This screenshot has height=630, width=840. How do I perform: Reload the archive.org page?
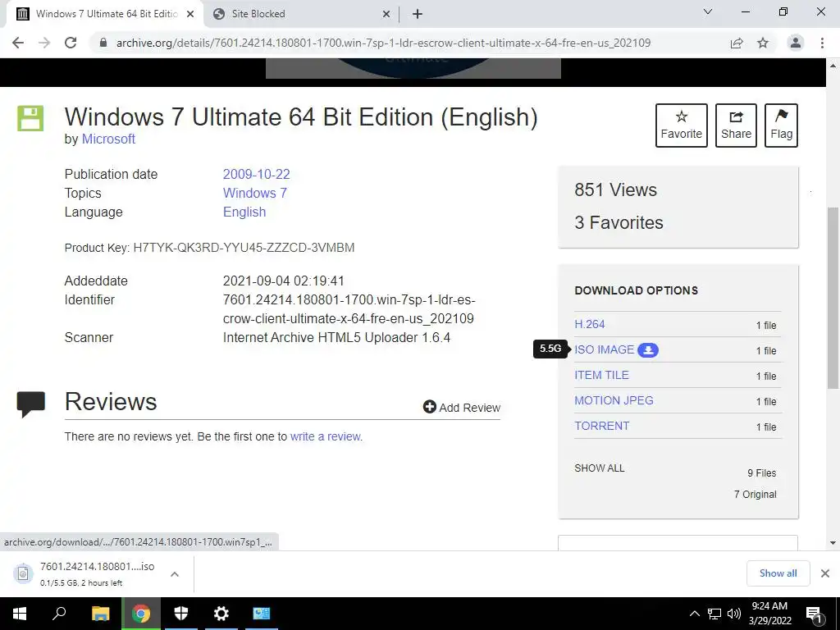pyautogui.click(x=71, y=43)
